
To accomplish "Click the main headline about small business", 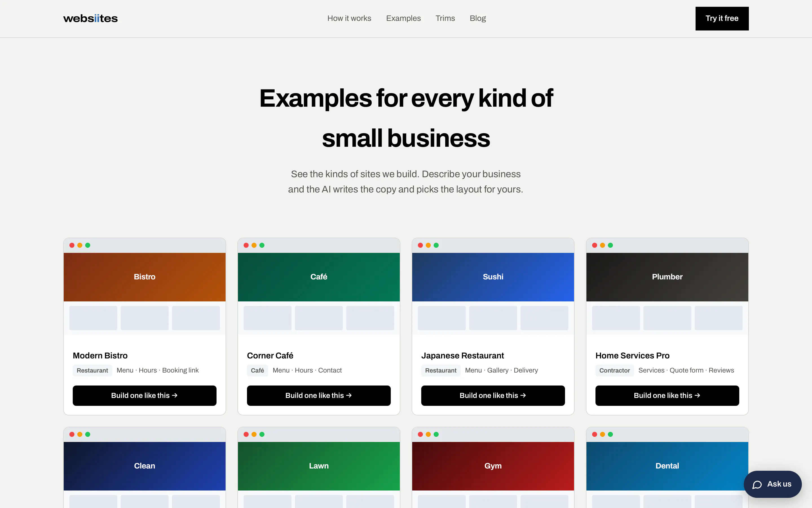I will [406, 118].
